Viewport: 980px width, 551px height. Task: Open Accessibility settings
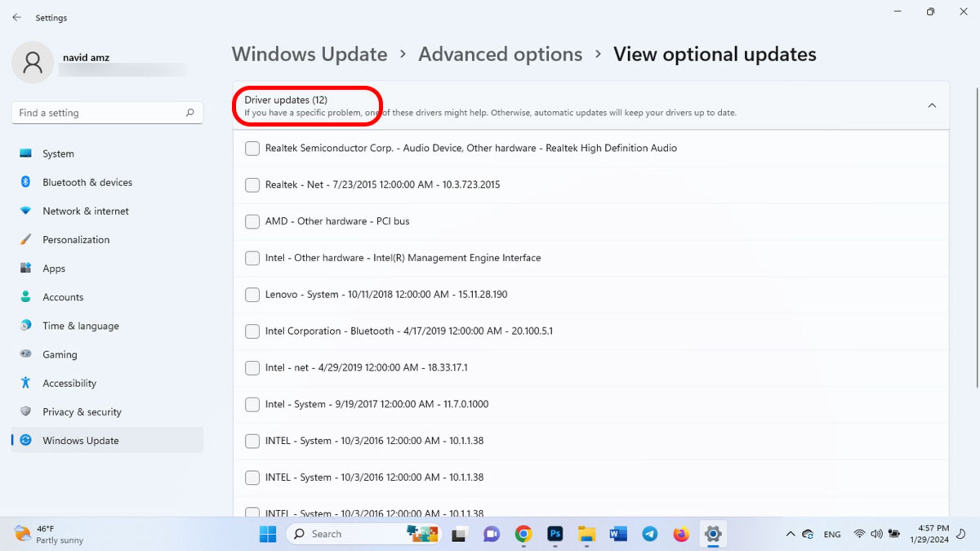click(107, 383)
